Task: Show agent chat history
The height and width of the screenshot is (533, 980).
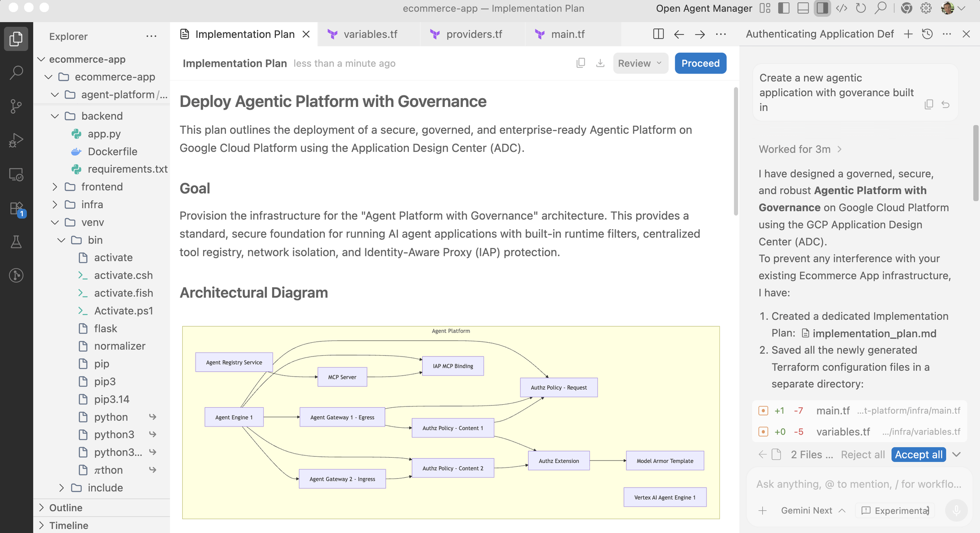Action: pos(927,34)
